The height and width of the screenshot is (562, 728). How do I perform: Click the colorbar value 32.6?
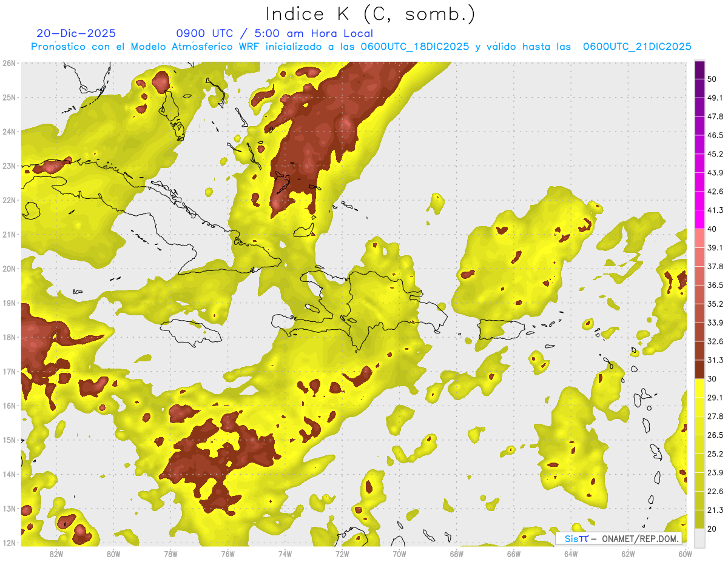715,341
